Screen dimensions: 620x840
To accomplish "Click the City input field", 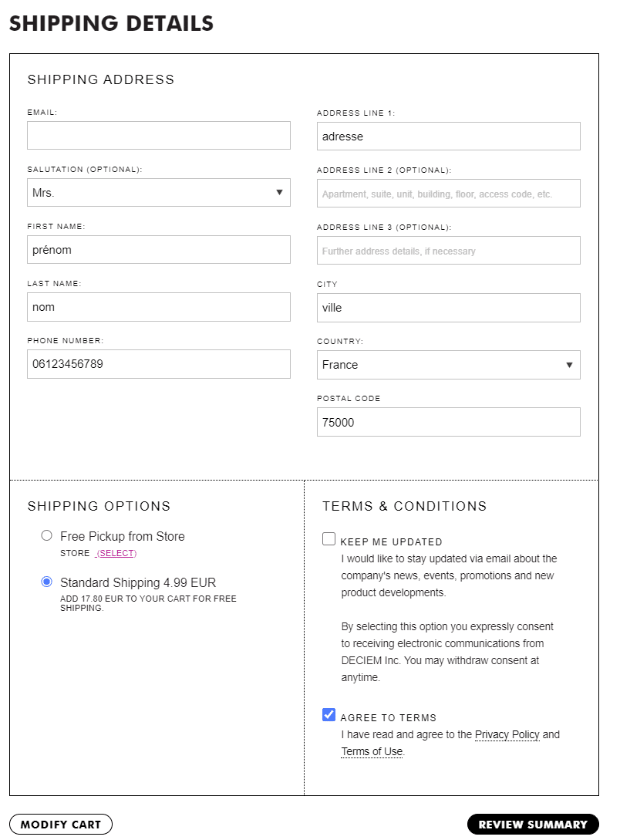I will coord(448,308).
